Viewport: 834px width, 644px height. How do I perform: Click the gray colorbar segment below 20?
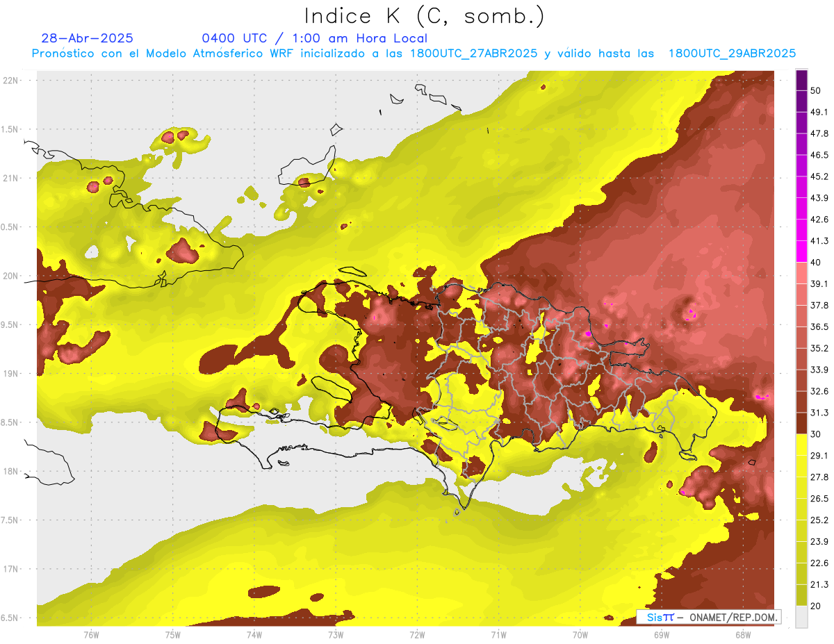(x=801, y=616)
